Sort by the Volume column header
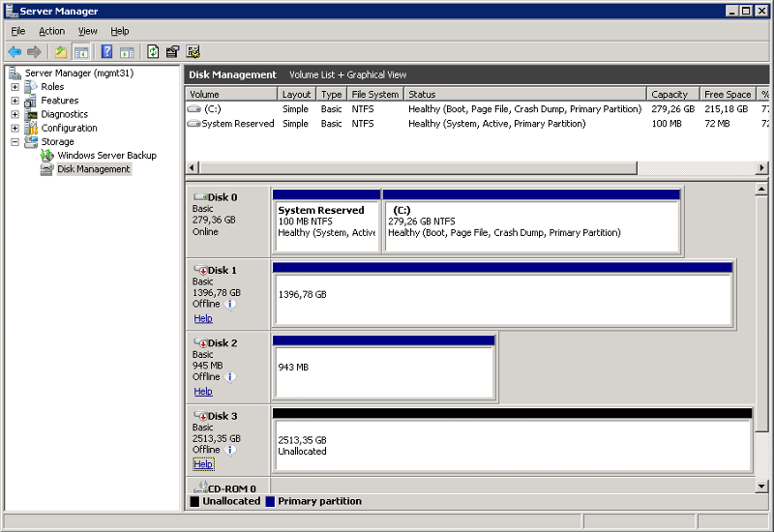This screenshot has width=774, height=532. (231, 94)
